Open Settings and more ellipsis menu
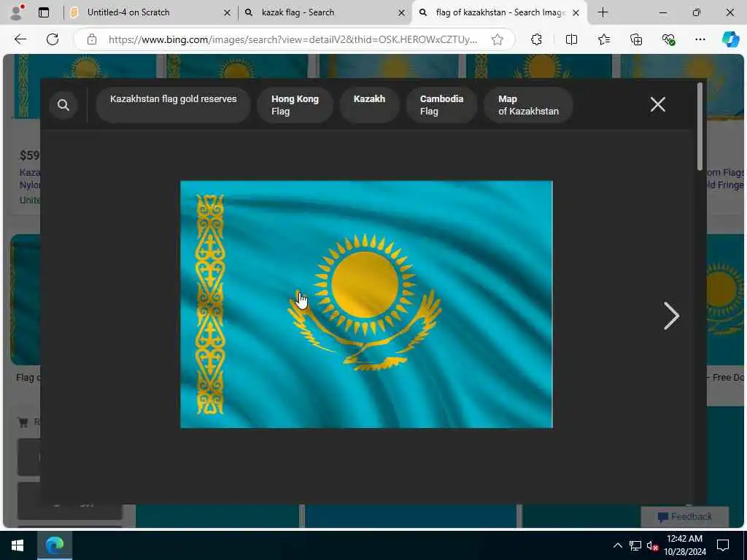 700,39
